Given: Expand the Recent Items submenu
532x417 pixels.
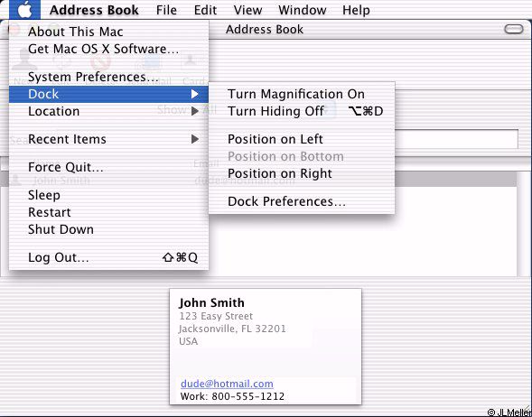Looking at the screenshot, I should point(108,139).
